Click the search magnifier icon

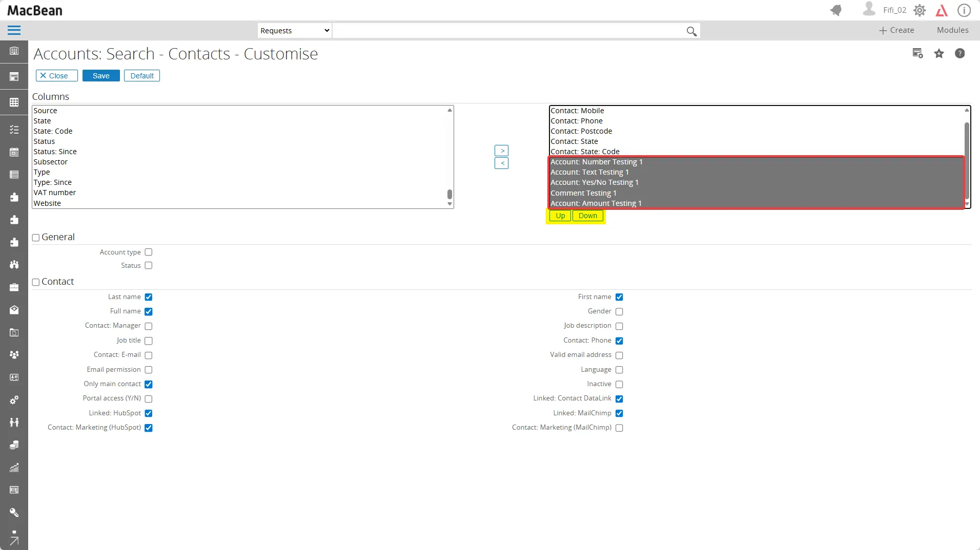point(691,31)
